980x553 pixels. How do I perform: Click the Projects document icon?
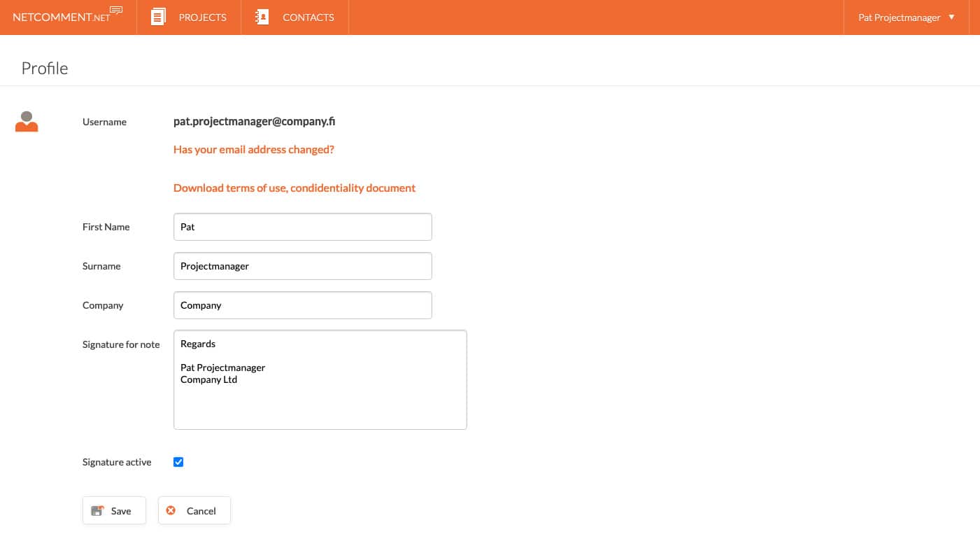tap(159, 17)
